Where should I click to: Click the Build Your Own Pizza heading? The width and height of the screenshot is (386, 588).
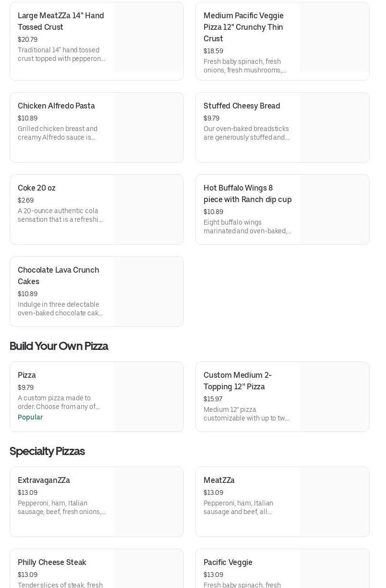pyautogui.click(x=59, y=346)
